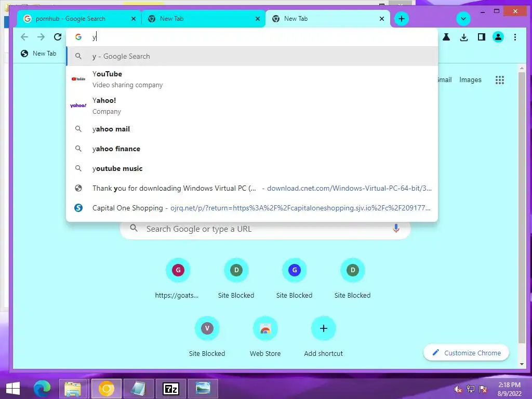Close the middle New Tab
Screen dimensions: 532x399
pos(258,19)
